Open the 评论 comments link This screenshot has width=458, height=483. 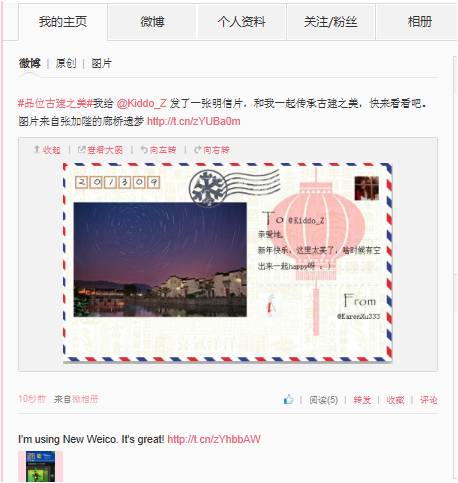point(428,400)
